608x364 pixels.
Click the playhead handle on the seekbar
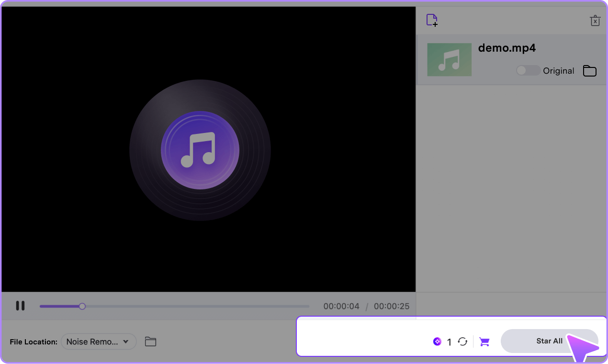tap(82, 306)
